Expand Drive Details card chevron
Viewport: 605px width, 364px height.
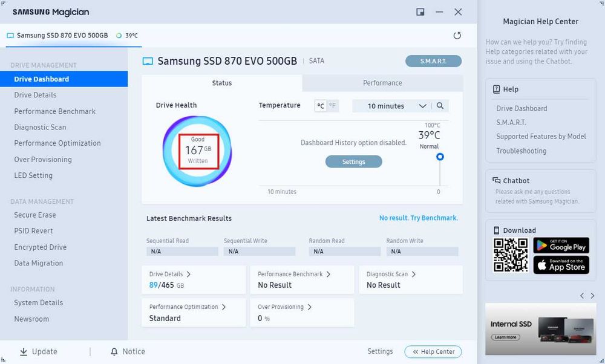click(188, 274)
